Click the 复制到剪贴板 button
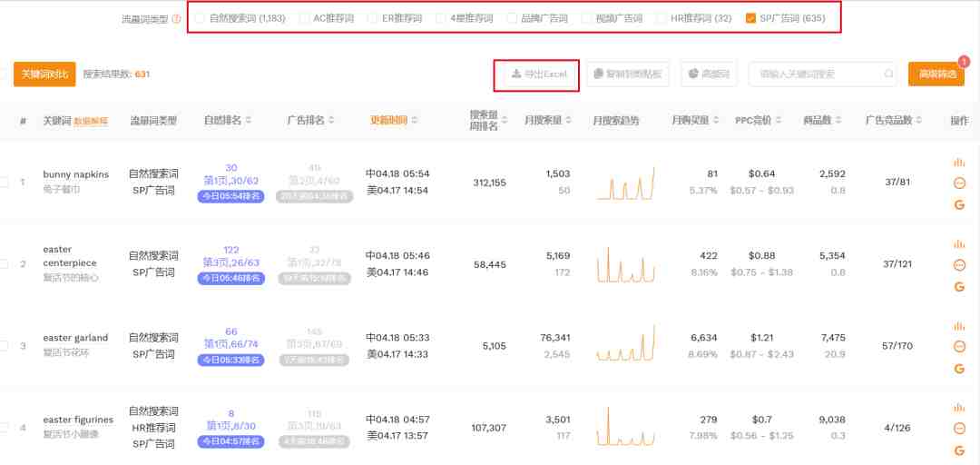Viewport: 980px width, 465px height. pos(628,74)
